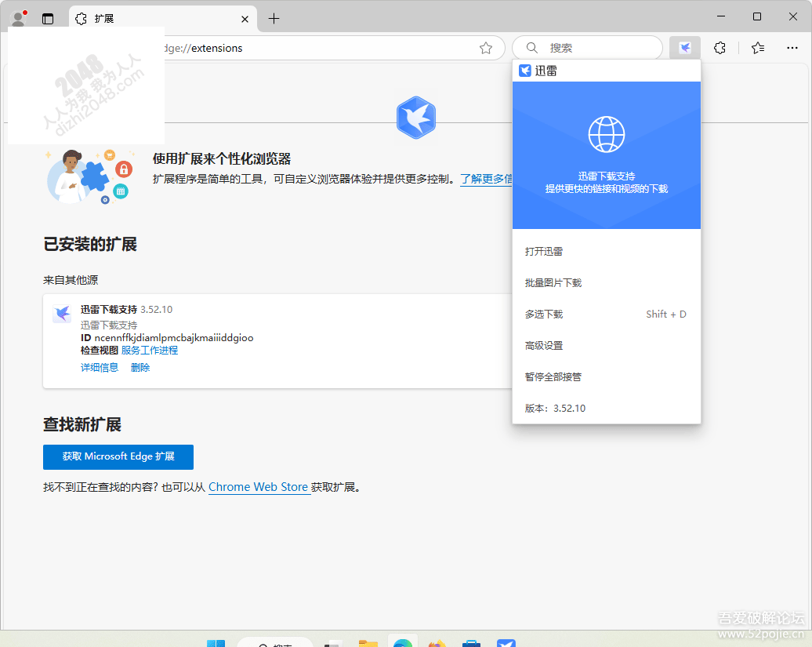Screen dimensions: 812x647
Task: Launch Firefox from the taskbar
Action: (x=437, y=641)
